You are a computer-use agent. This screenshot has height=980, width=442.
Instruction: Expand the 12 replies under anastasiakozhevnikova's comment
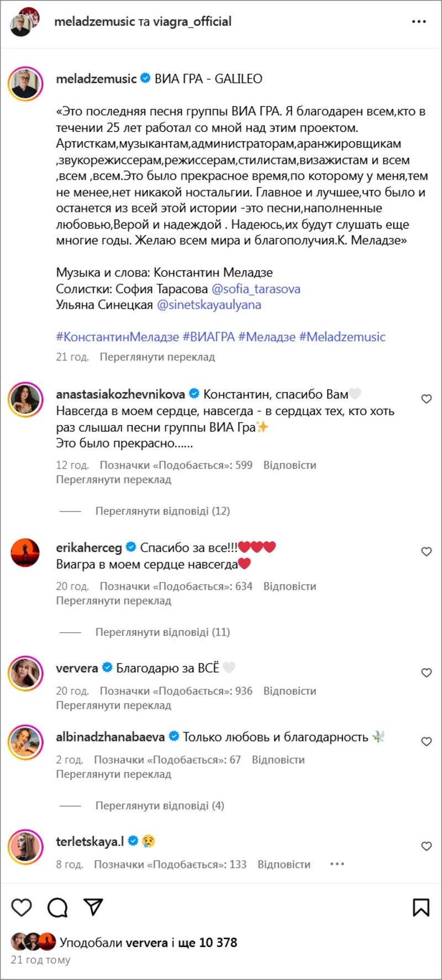tap(162, 511)
